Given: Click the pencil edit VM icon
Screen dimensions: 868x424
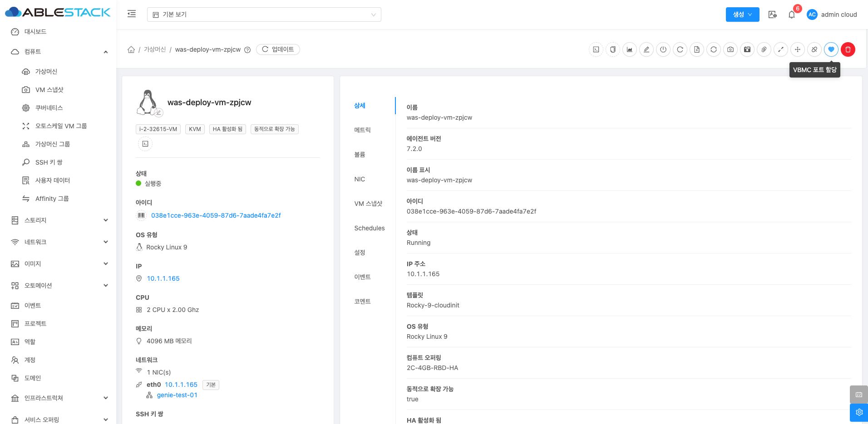Looking at the screenshot, I should pos(646,49).
